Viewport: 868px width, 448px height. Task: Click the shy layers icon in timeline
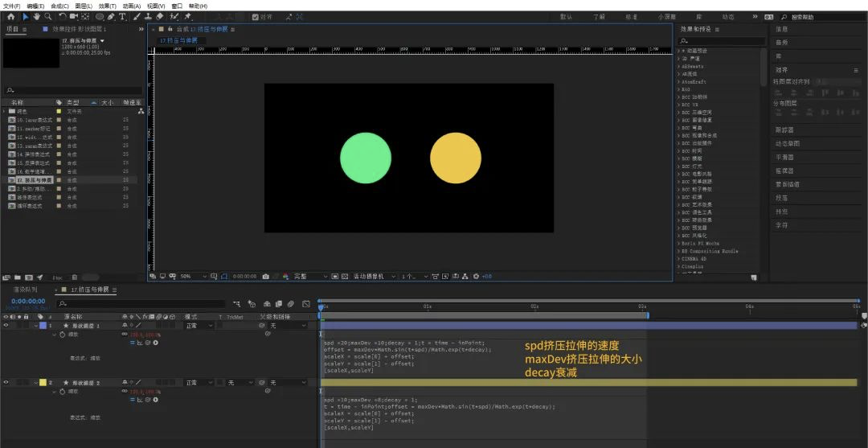tap(267, 303)
